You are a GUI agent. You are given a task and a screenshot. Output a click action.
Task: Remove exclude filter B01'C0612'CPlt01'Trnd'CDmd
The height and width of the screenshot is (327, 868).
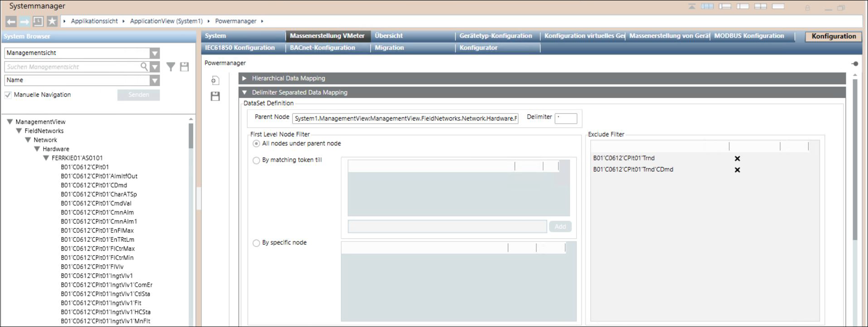click(x=737, y=170)
